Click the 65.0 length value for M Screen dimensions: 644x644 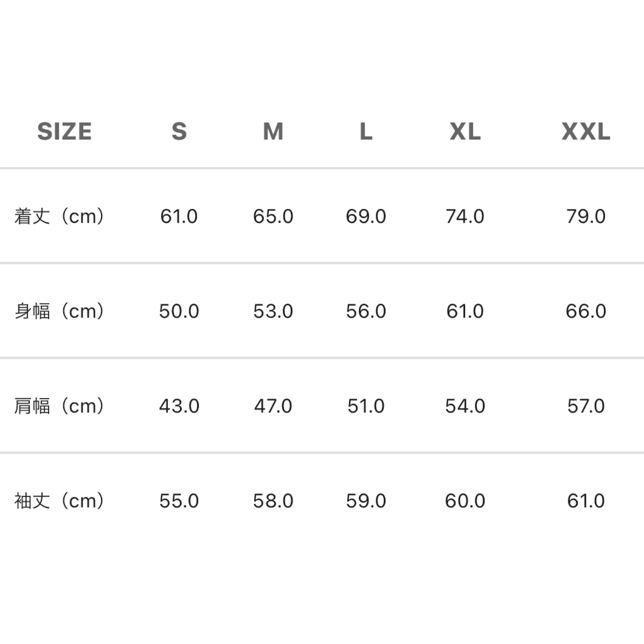coord(273,216)
